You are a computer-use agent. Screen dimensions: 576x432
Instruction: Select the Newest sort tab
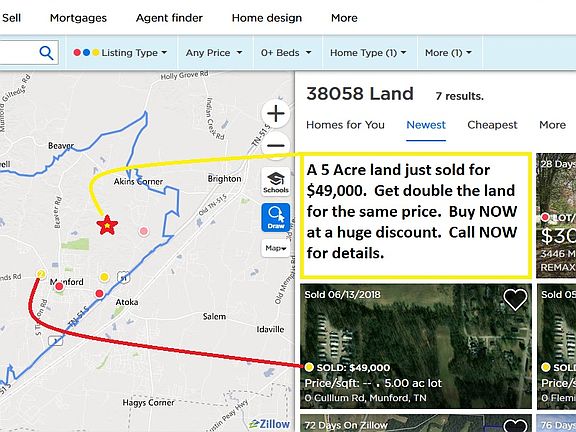(x=426, y=125)
